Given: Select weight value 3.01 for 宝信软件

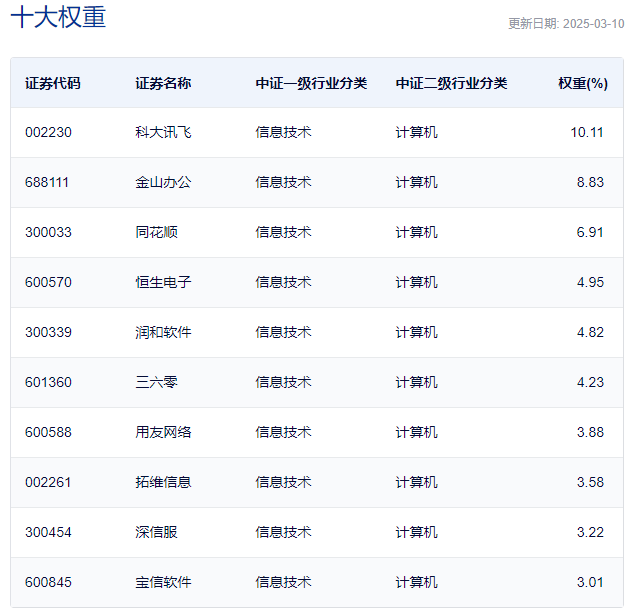Looking at the screenshot, I should click(590, 582).
